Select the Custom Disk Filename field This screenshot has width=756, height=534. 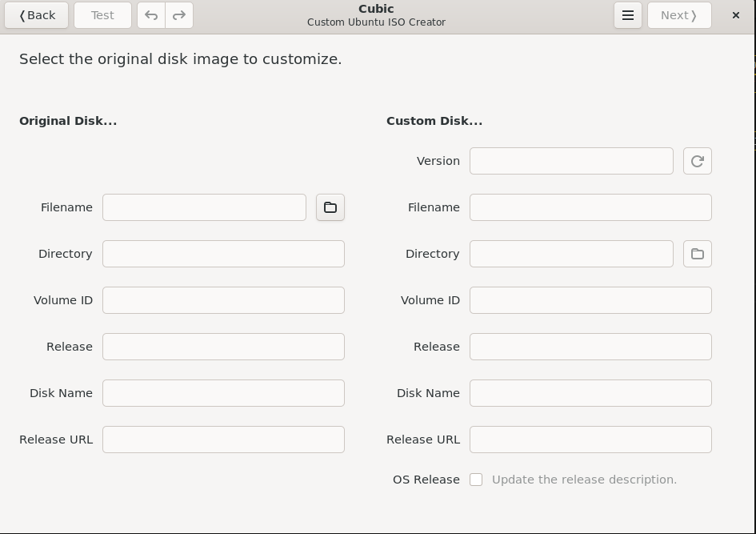[x=590, y=207]
